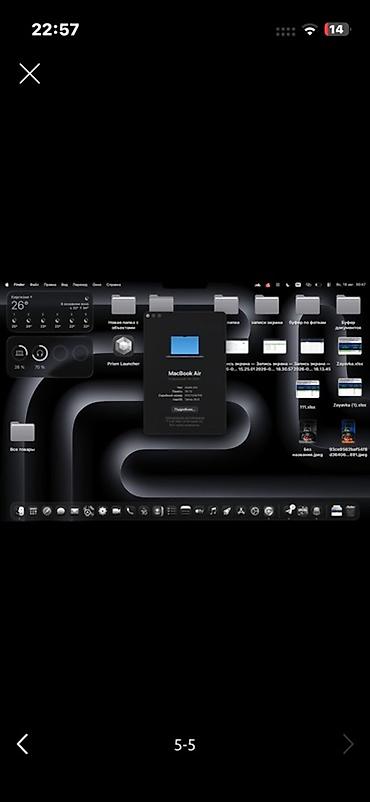Image resolution: width=370 pixels, height=802 pixels.
Task: Select the Все товары folder
Action: [22, 436]
